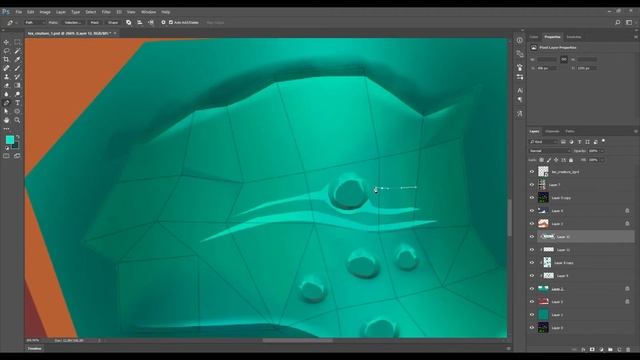The height and width of the screenshot is (360, 640).
Task: Open the Edit Toolbar three-dots menu
Action: [6, 129]
